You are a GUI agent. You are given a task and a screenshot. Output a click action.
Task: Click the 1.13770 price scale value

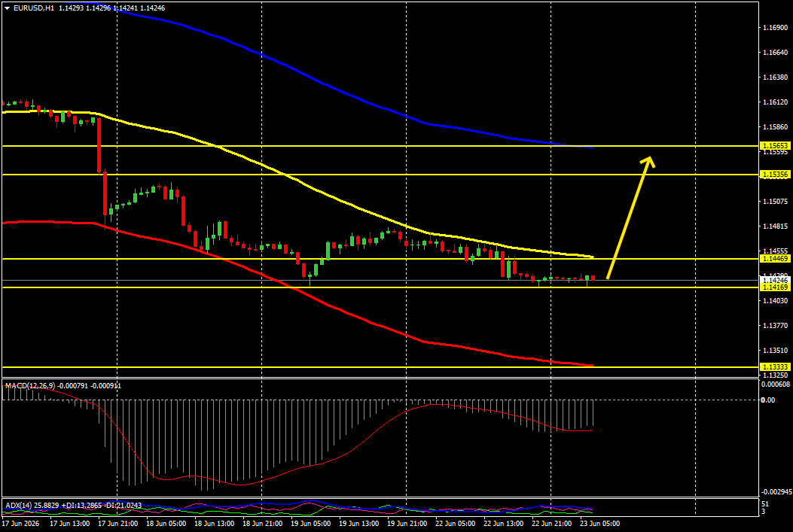tap(775, 326)
